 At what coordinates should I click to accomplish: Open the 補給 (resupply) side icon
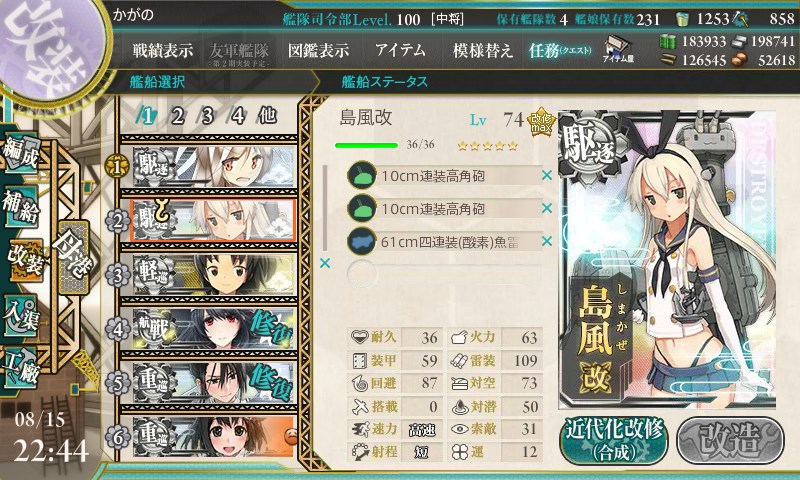click(21, 207)
